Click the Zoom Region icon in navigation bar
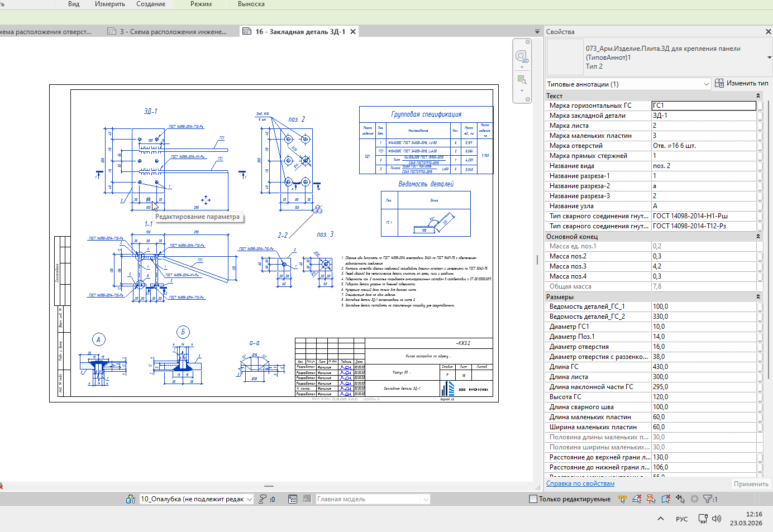 [522, 79]
